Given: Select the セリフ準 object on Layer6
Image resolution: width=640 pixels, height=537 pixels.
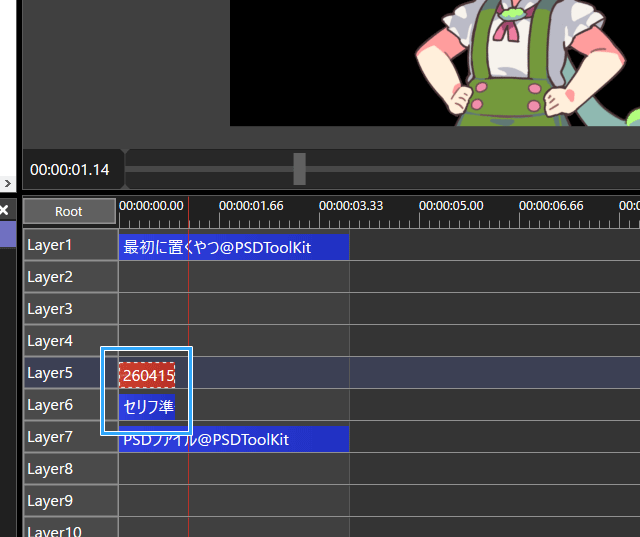Looking at the screenshot, I should tap(147, 407).
